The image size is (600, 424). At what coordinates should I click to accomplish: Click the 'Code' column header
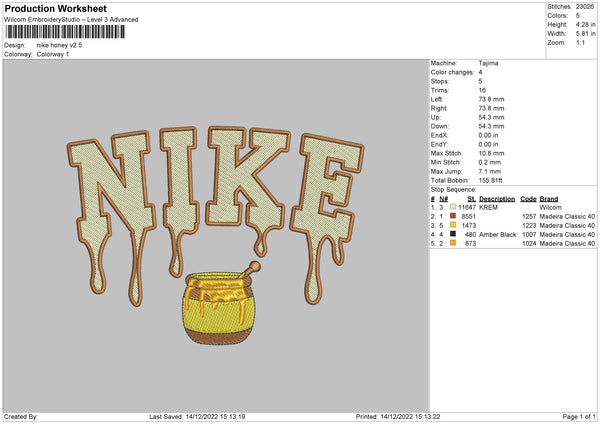tap(528, 199)
